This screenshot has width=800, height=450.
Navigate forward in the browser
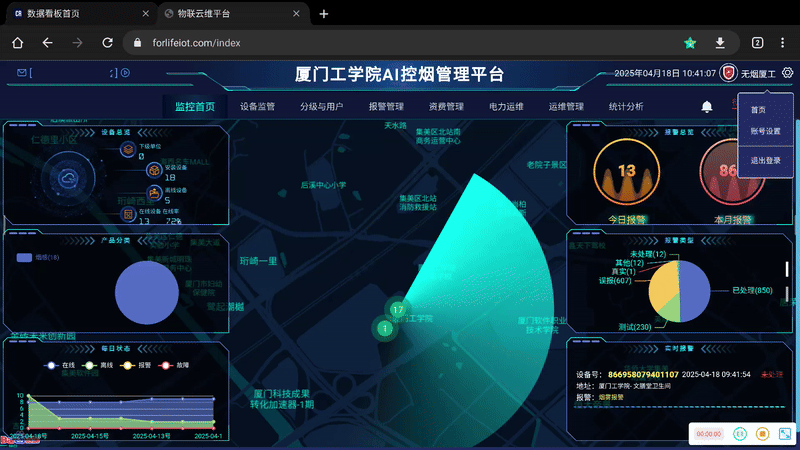[77, 43]
